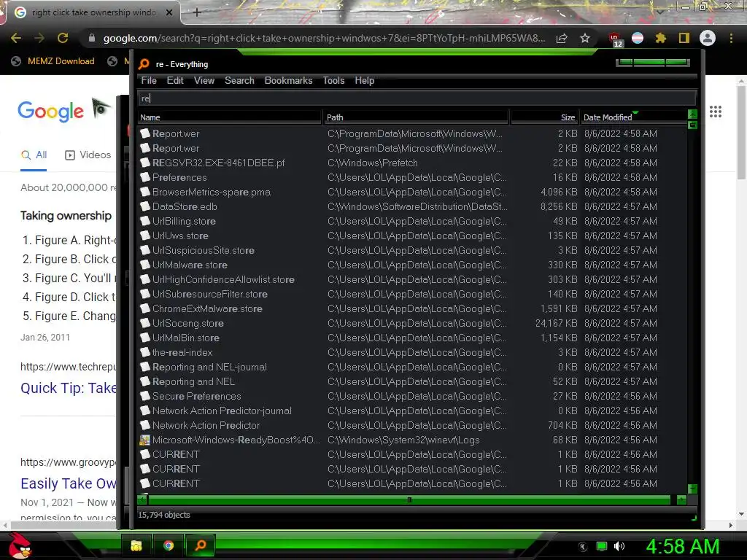Bookmark this page with the star icon
The image size is (747, 560).
(585, 38)
